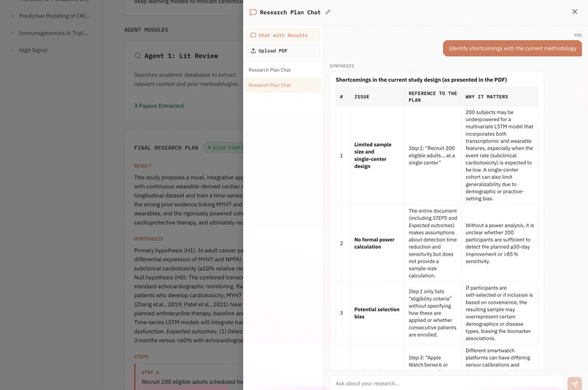Click the Step 1 Recruit 200 reference cell
The image size is (588, 390).
(x=433, y=155)
